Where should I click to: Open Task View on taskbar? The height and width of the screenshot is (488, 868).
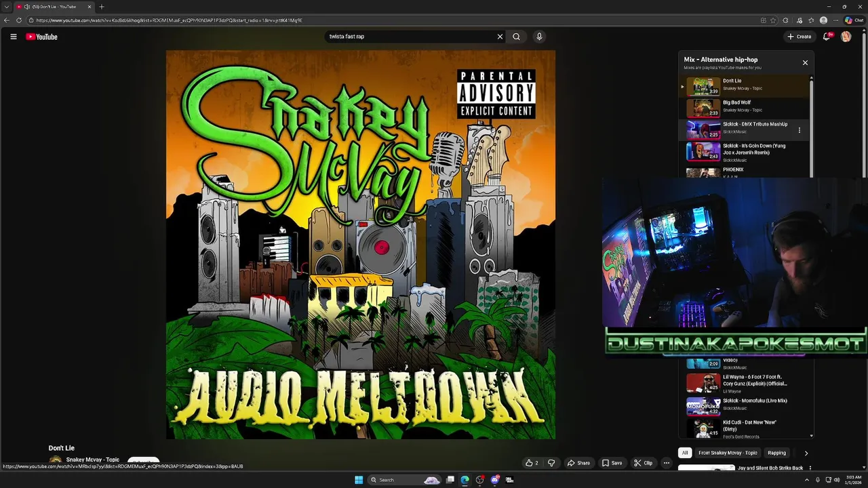450,480
